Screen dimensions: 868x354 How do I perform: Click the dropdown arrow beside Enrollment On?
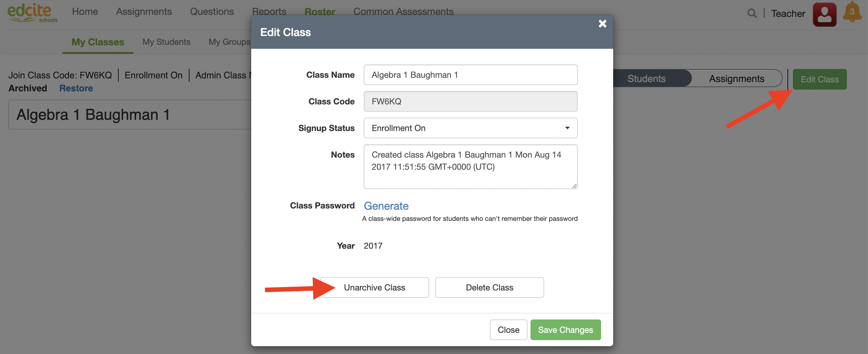[567, 128]
